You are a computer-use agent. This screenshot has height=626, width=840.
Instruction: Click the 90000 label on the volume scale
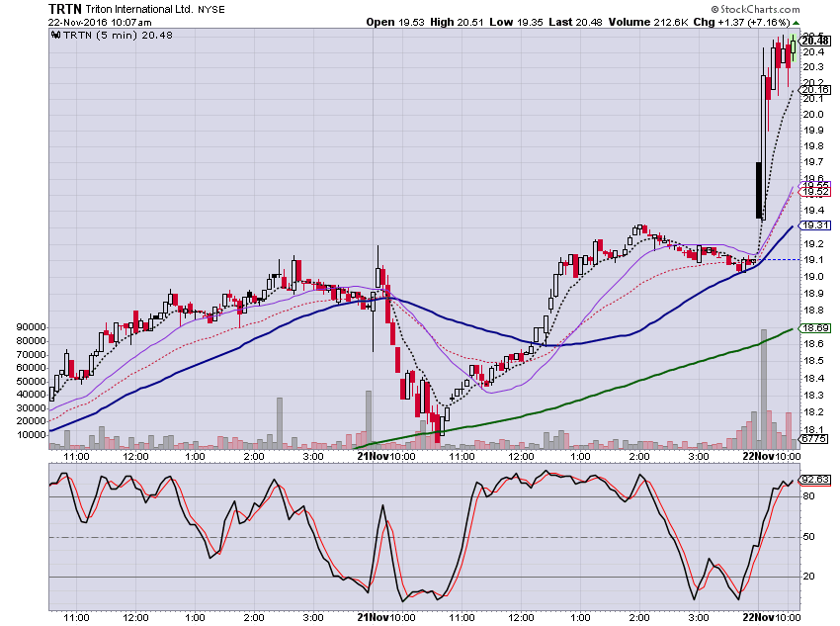[x=31, y=327]
